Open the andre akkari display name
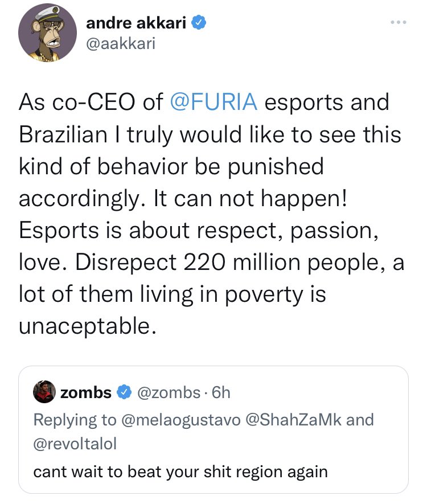This screenshot has height=504, width=427. pyautogui.click(x=138, y=23)
